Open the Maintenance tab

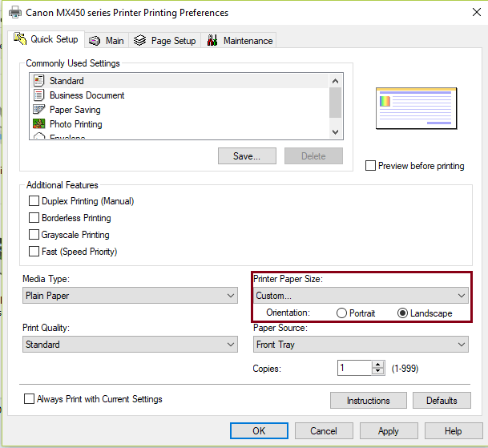[239, 41]
